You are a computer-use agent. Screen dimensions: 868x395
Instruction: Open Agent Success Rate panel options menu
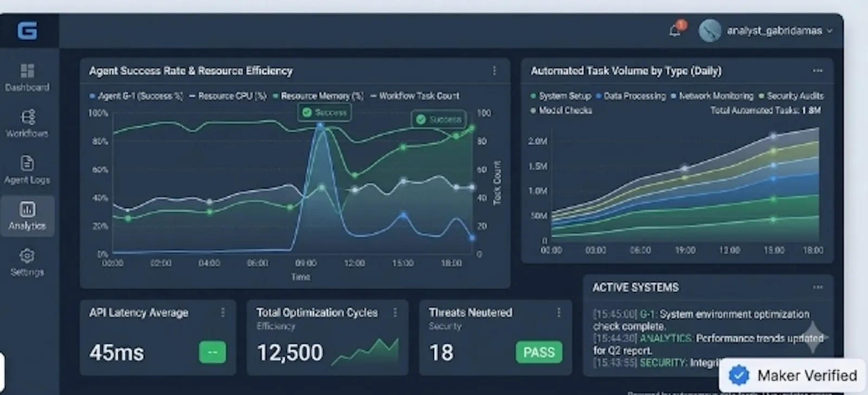[494, 71]
